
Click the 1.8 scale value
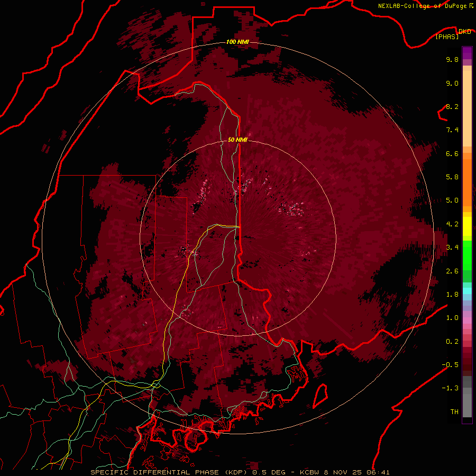pyautogui.click(x=452, y=295)
